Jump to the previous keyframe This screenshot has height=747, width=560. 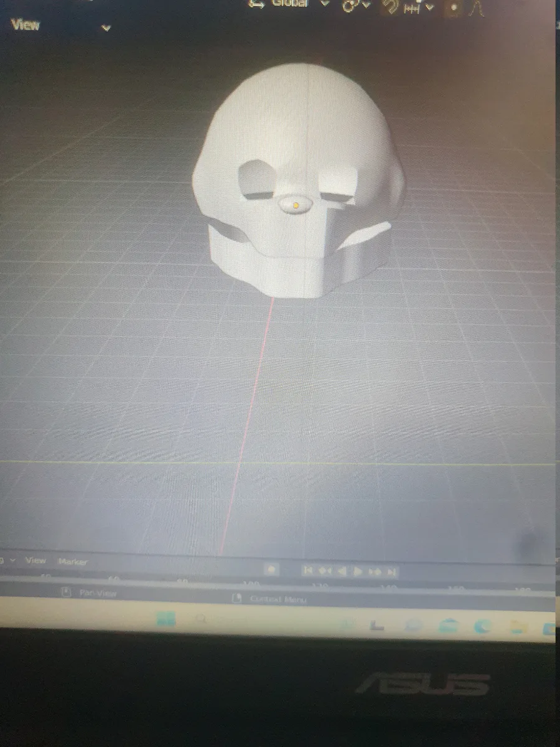point(325,571)
